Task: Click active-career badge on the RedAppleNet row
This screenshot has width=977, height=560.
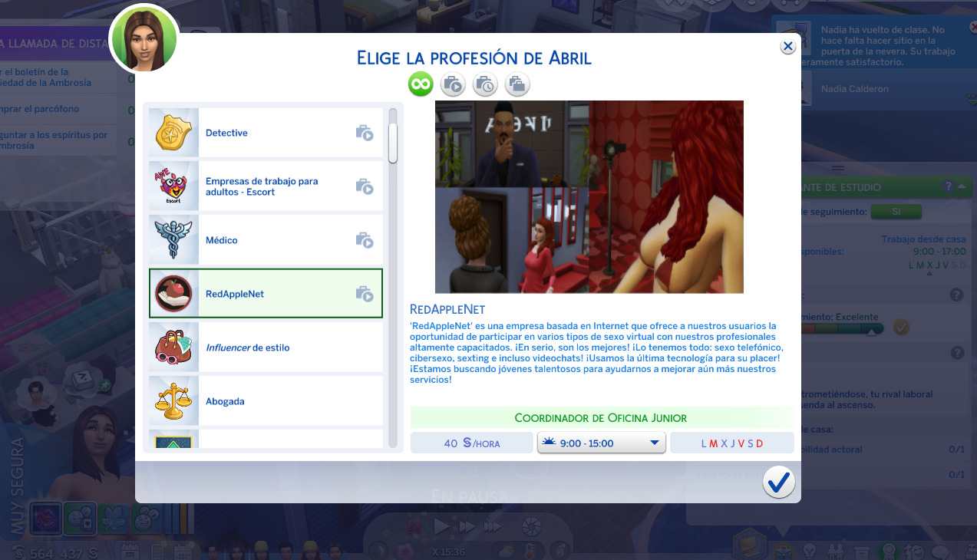Action: (365, 294)
